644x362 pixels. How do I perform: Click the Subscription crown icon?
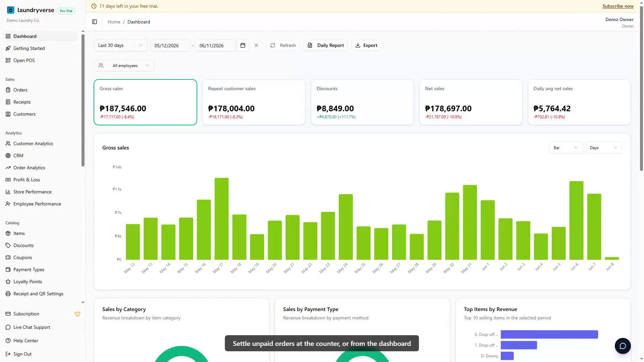point(77,314)
